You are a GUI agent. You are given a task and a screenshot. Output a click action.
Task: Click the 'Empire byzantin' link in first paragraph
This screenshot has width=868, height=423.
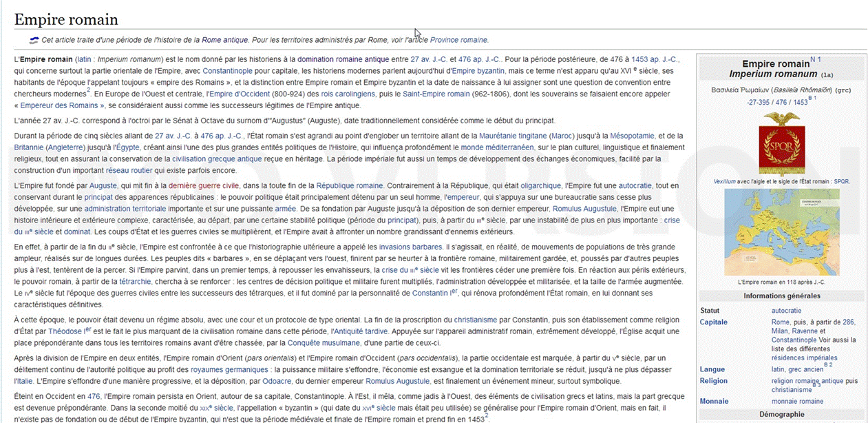pos(477,71)
